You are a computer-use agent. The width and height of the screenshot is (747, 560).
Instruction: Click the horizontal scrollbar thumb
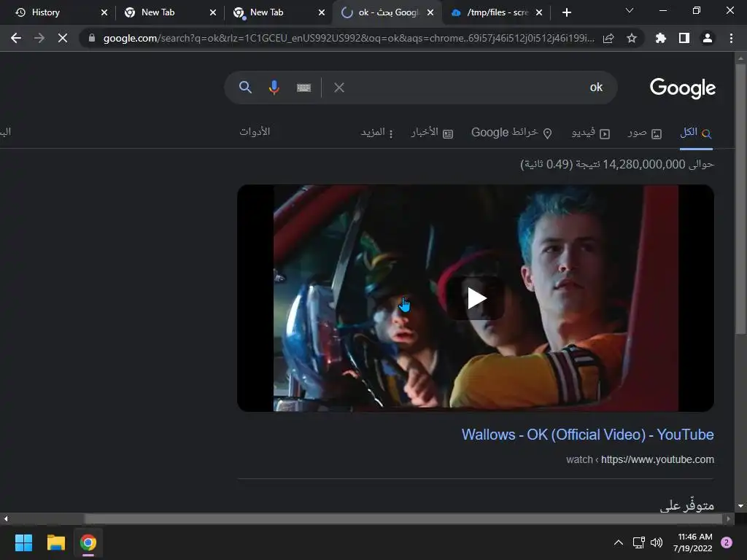(403, 518)
